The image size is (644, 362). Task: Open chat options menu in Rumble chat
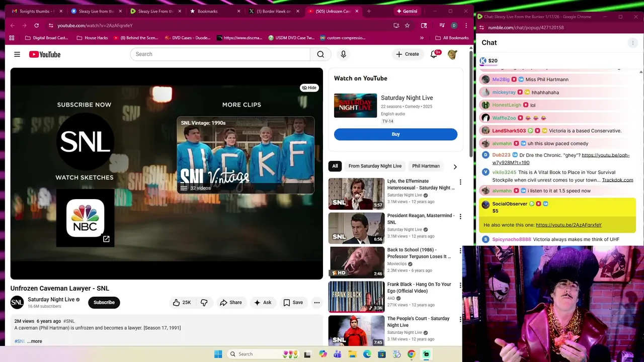tap(632, 43)
